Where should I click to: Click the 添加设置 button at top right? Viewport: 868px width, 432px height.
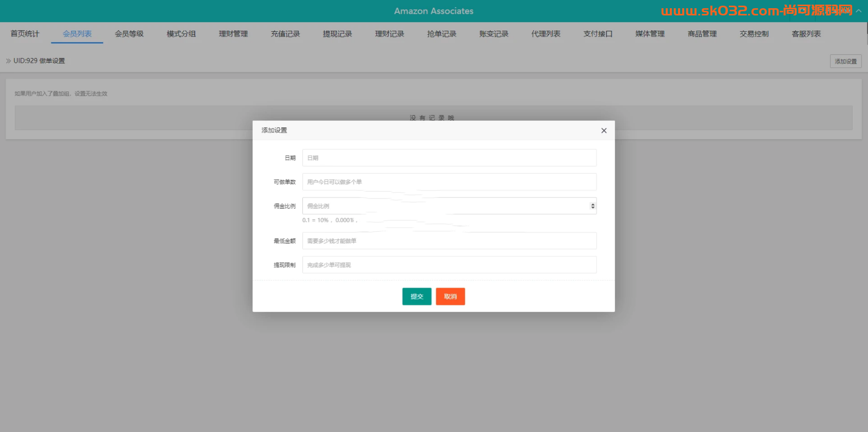(845, 61)
